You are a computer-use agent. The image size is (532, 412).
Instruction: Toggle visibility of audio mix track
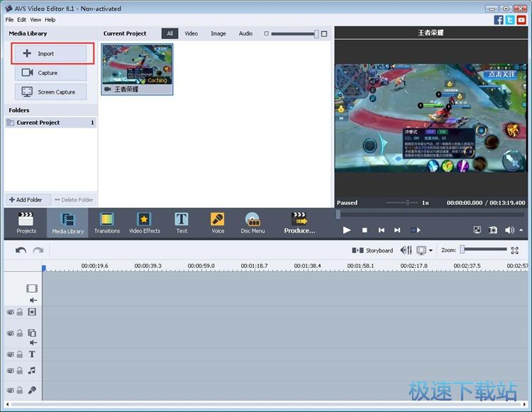coord(10,371)
